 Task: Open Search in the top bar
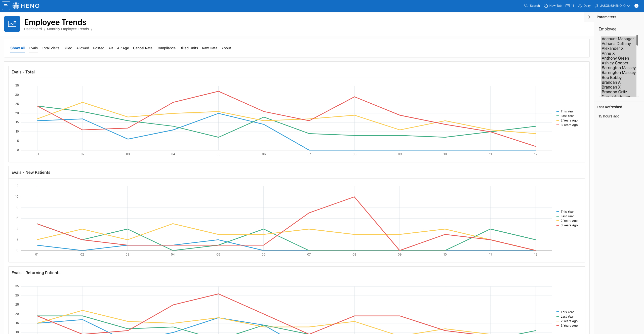(x=532, y=6)
